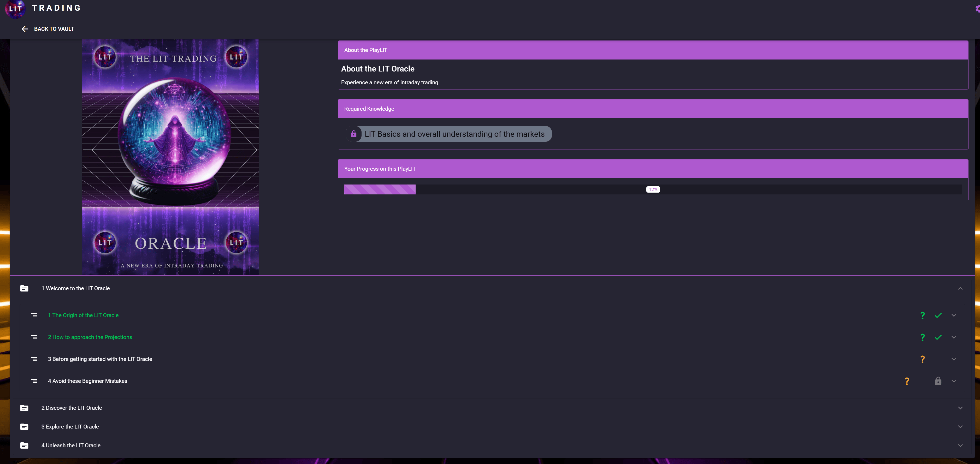Expand section 3 Explore the LIT Oracle
Viewport: 980px width, 464px height.
tap(492, 427)
